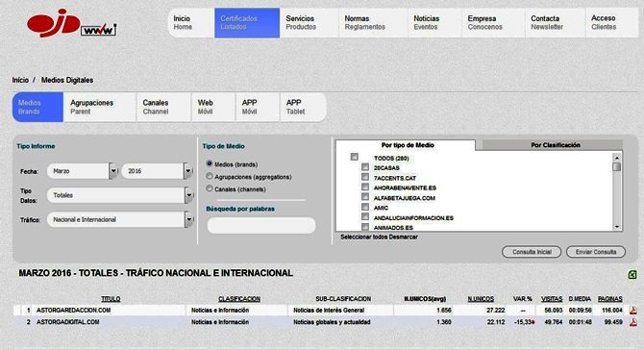Tick the 7ACCENTS.CAT checkbox
This screenshot has width=644, height=350.
(365, 177)
